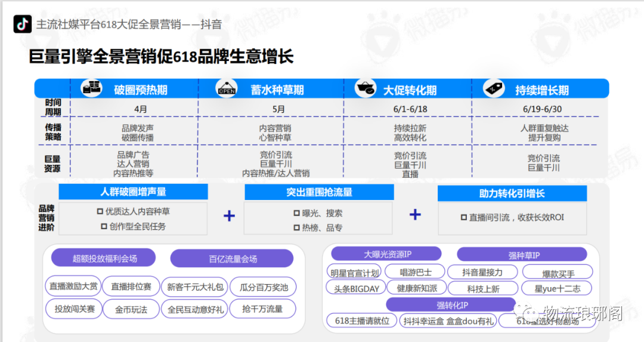Click the 全民互动赢好礼 pill

point(194,309)
